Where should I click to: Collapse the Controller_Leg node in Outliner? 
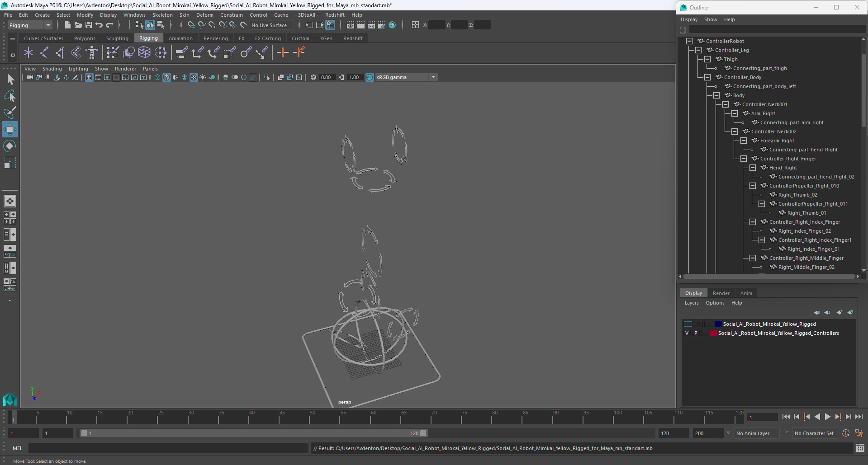(698, 50)
